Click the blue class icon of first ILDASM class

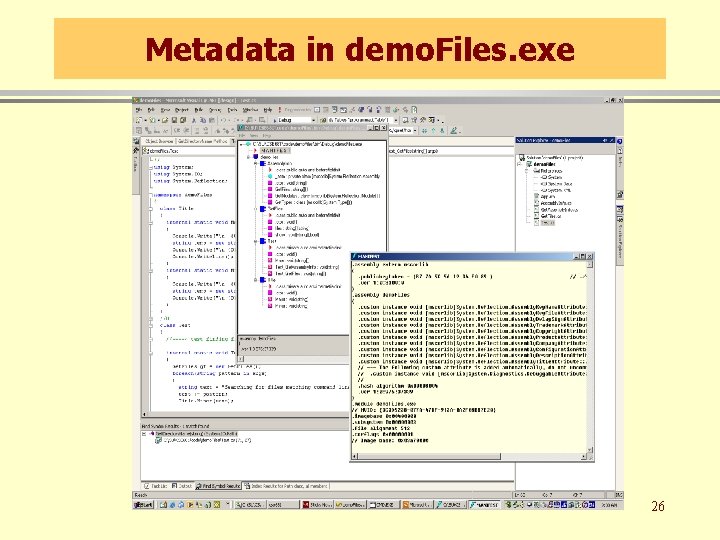263,163
